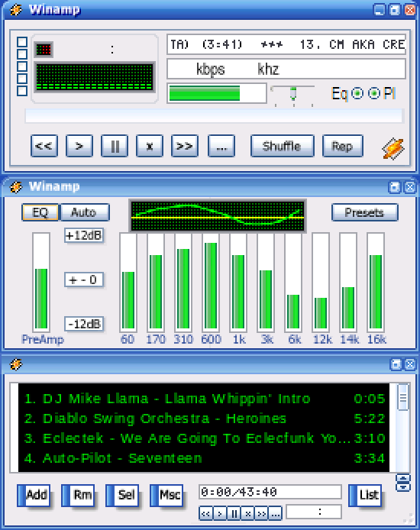Viewport: 420px width, 530px height.
Task: Go to previous track in the main window
Action: point(44,146)
